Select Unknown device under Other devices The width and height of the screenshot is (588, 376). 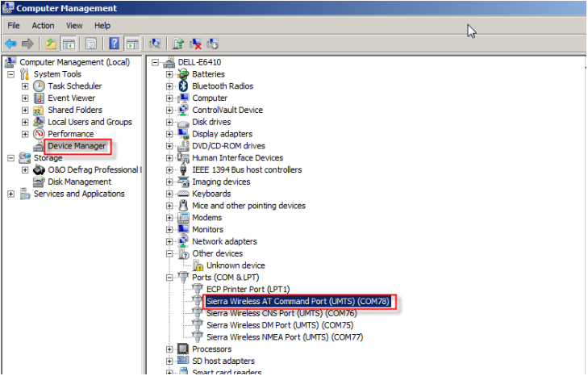tap(236, 265)
